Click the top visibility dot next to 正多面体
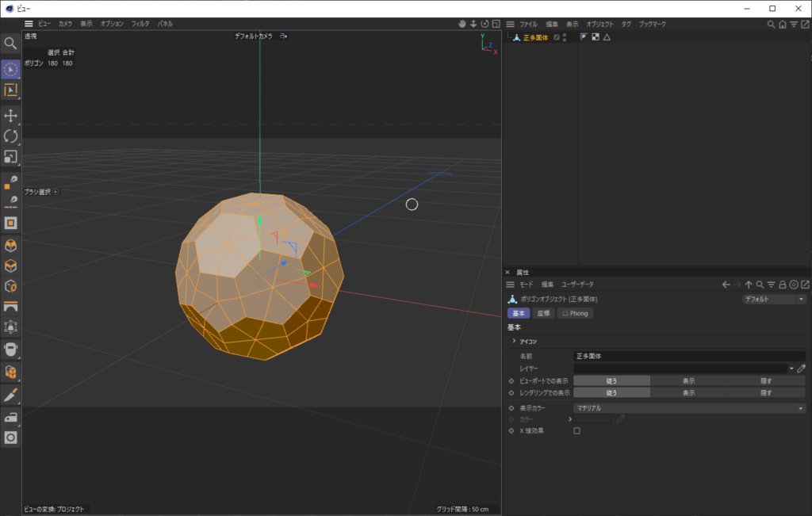The height and width of the screenshot is (516, 812). (x=566, y=34)
